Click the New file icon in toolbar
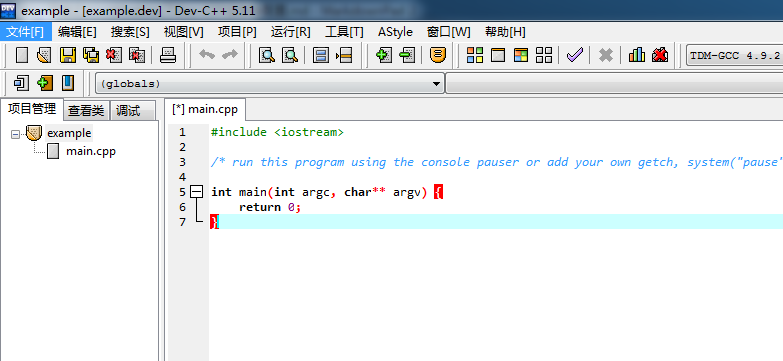 coord(22,55)
